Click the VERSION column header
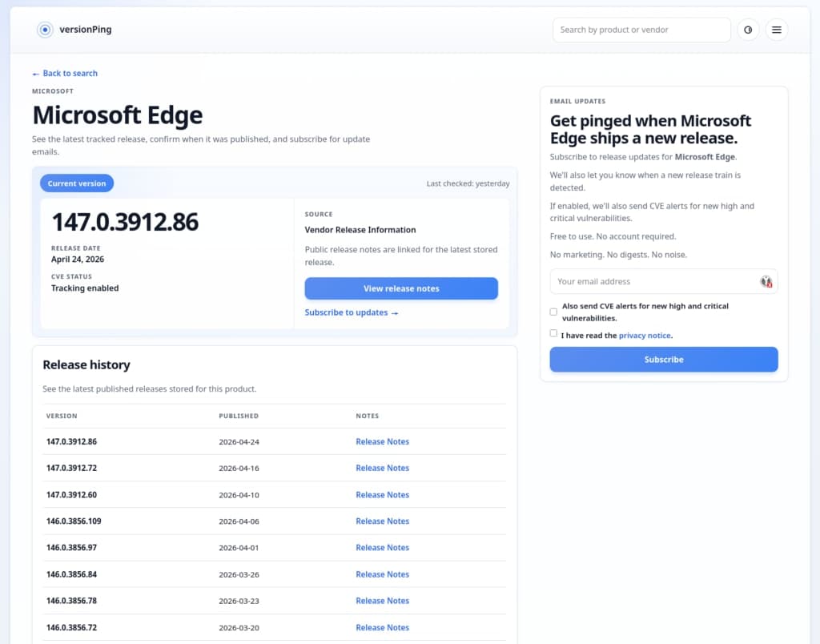 click(62, 416)
